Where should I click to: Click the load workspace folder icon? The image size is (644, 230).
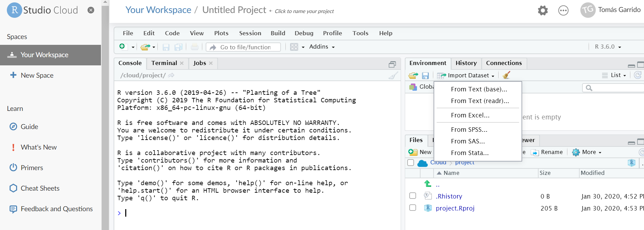pyautogui.click(x=413, y=75)
